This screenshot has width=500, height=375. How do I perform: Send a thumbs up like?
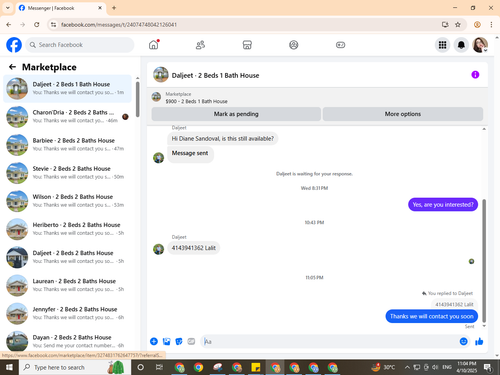tap(479, 341)
